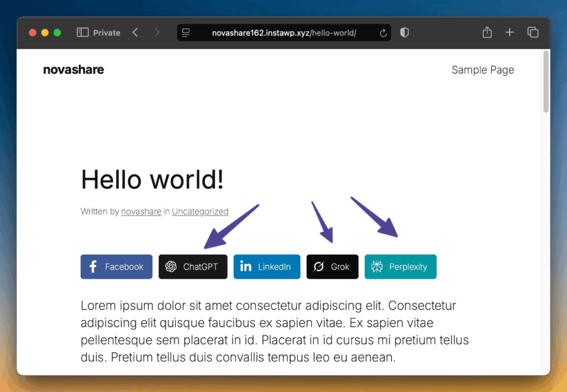567x392 pixels.
Task: Go back with the back arrow
Action: click(x=135, y=33)
